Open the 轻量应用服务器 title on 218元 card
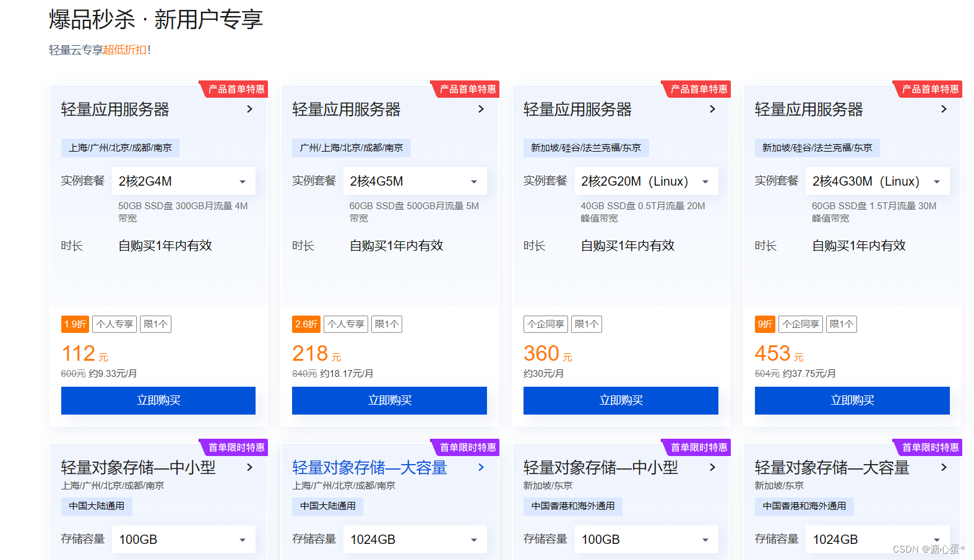Viewport: 974px width, 560px height. pos(347,110)
